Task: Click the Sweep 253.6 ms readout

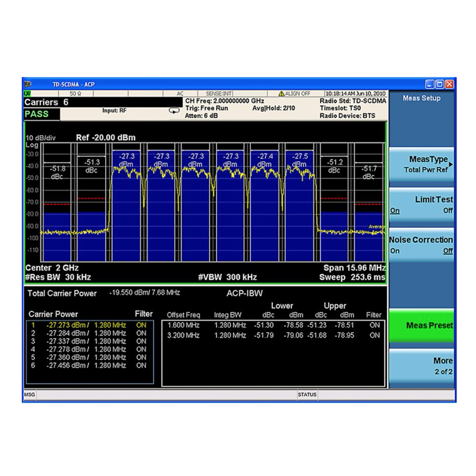Action: (x=352, y=277)
